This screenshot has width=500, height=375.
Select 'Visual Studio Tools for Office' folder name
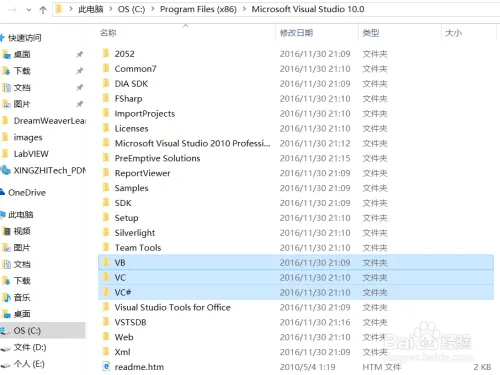pos(173,307)
